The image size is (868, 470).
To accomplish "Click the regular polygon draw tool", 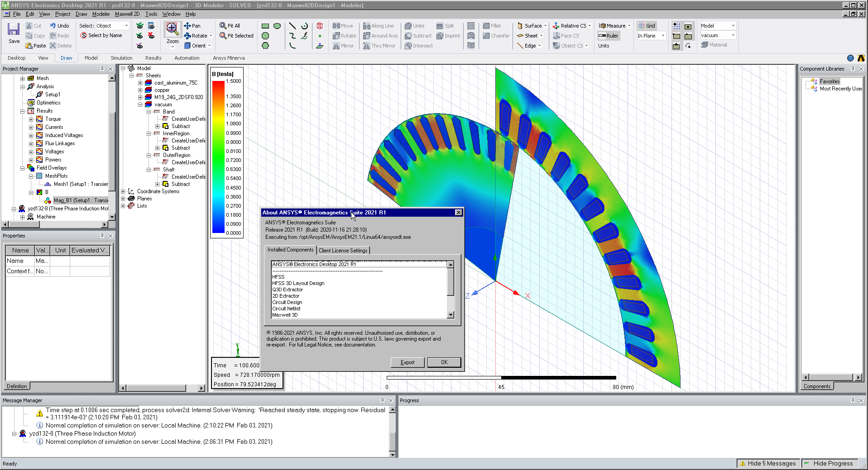I will 265,46.
